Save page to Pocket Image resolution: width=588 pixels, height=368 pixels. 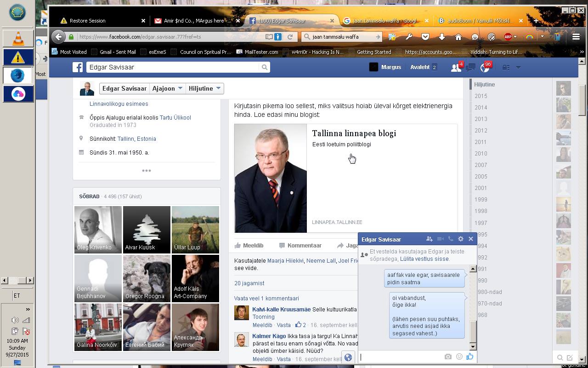click(x=425, y=37)
